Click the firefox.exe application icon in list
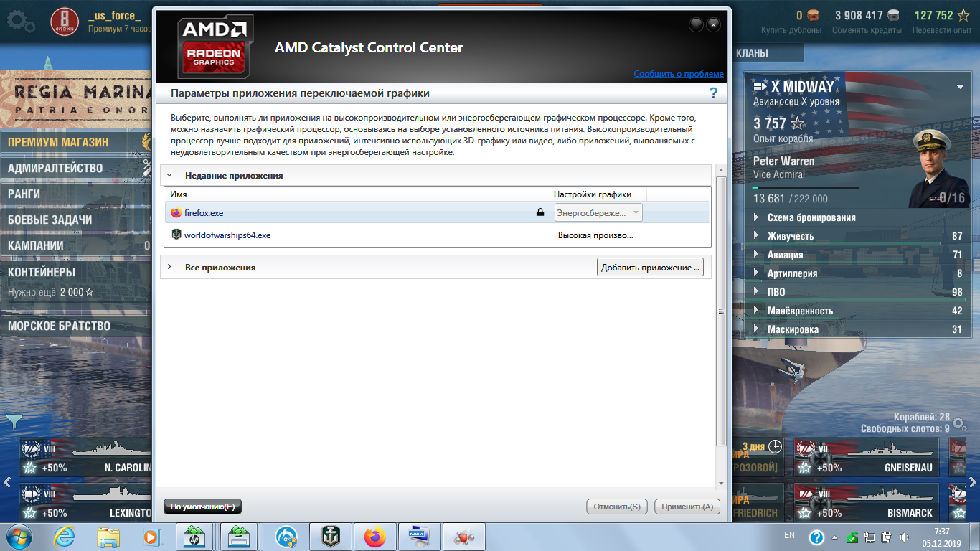The height and width of the screenshot is (551, 980). click(176, 213)
